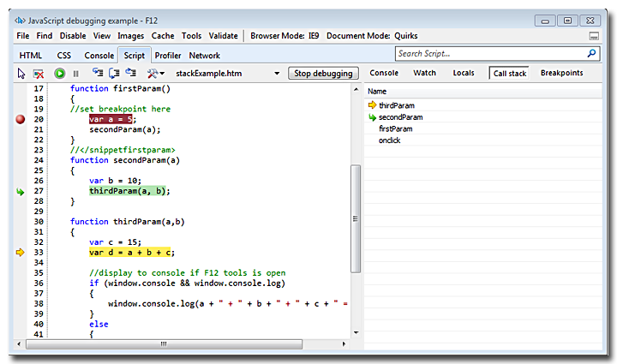Click the Select element by click arrow icon
The image size is (617, 364).
pyautogui.click(x=21, y=74)
